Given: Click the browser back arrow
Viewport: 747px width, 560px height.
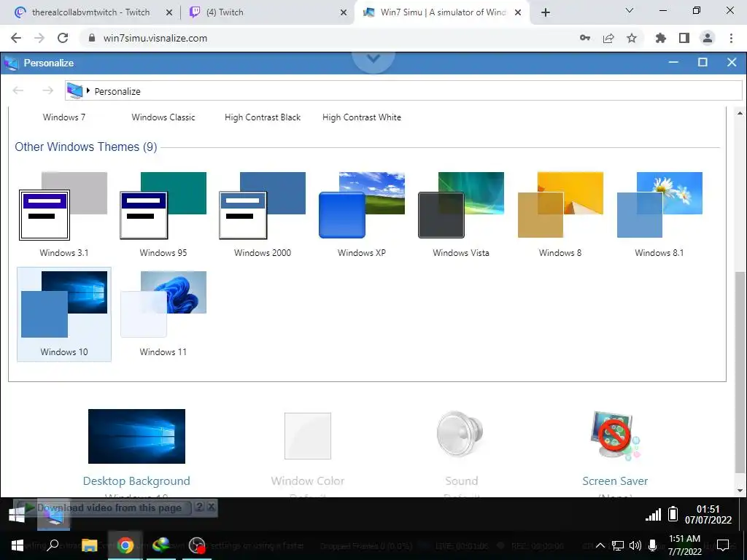Looking at the screenshot, I should point(16,38).
